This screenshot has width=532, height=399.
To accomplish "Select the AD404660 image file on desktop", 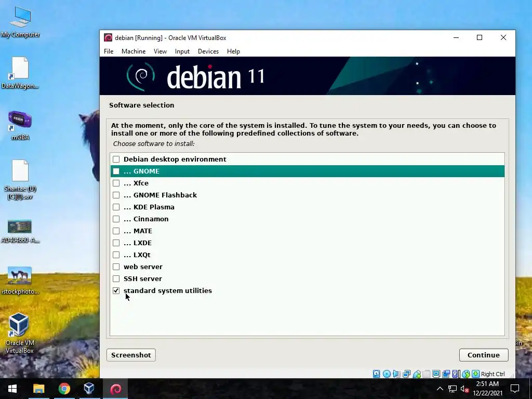I will [x=20, y=231].
